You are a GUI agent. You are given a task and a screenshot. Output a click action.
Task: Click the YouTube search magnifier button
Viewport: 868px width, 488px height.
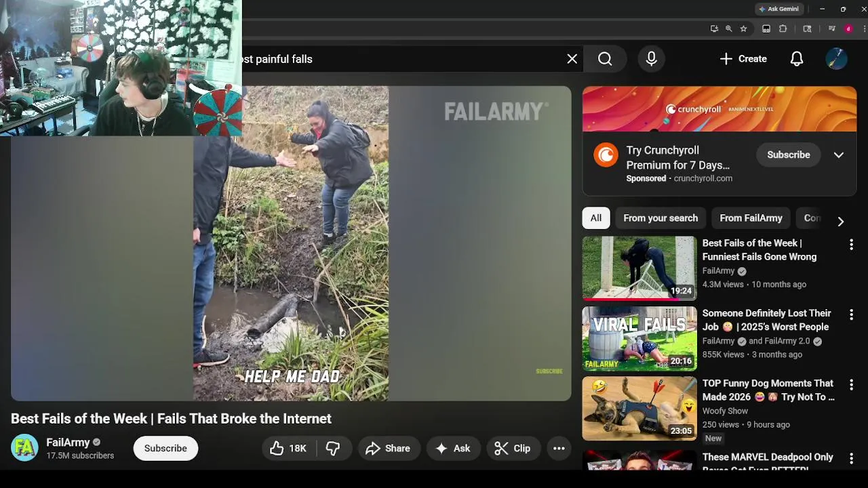click(x=605, y=59)
